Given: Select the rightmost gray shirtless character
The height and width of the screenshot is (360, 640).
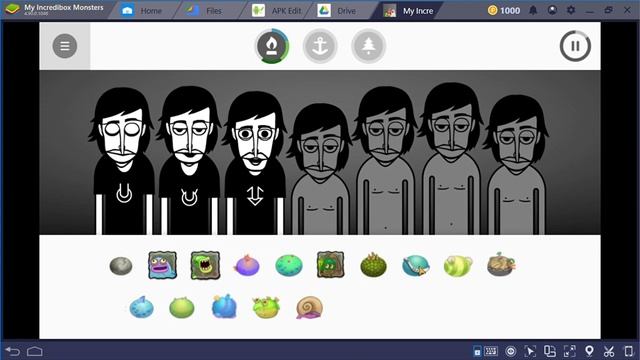Looking at the screenshot, I should [x=516, y=165].
